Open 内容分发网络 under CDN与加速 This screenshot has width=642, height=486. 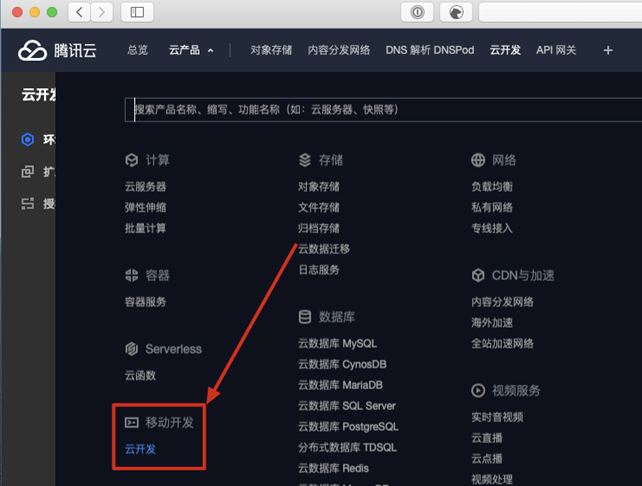pyautogui.click(x=502, y=302)
